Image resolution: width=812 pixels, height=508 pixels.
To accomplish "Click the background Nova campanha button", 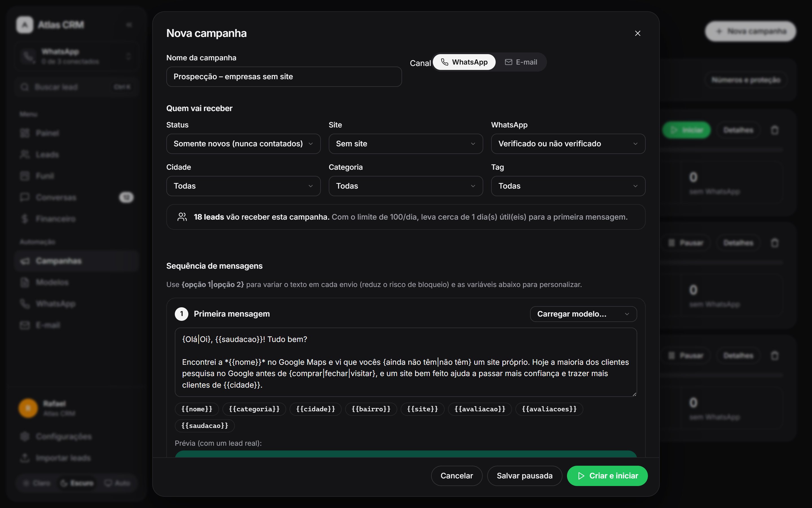I will point(750,31).
